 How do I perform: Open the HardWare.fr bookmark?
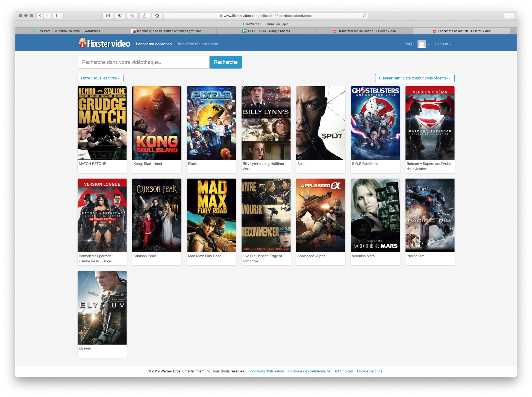(252, 24)
